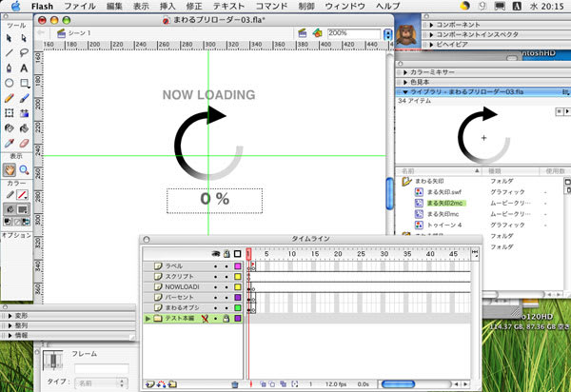Open the 編集 menu
The image size is (571, 392).
click(114, 7)
